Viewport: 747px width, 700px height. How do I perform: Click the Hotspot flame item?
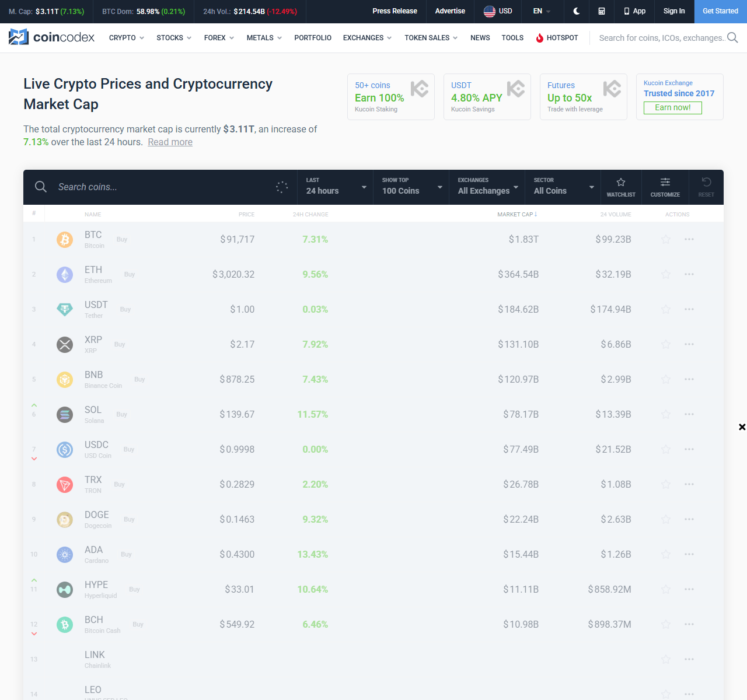pos(557,38)
